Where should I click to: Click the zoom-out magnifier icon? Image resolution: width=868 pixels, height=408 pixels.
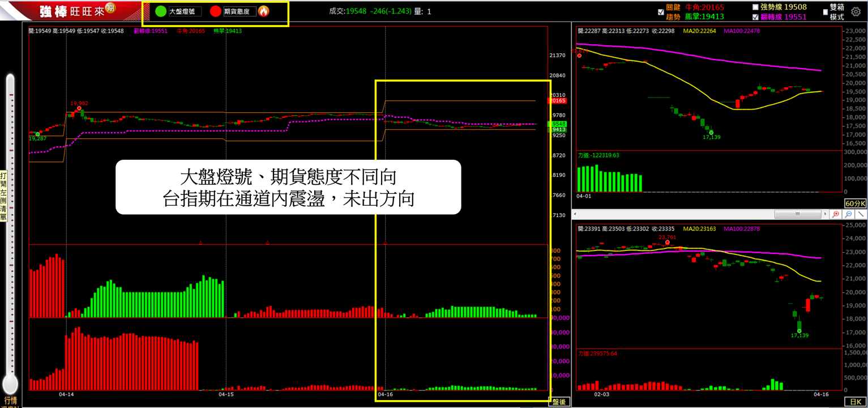point(848,215)
